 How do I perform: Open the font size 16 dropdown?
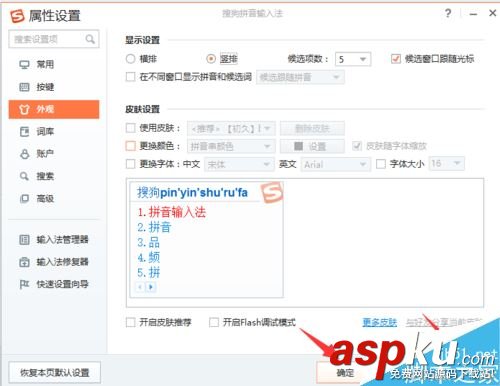(x=446, y=163)
